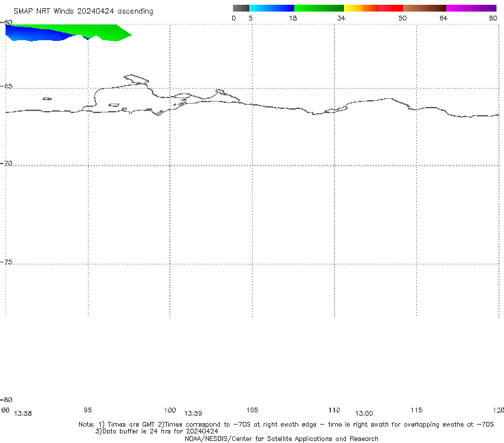Image resolution: width=504 pixels, height=443 pixels.
Task: Click the latitude label '-80'
Action: click(6, 400)
